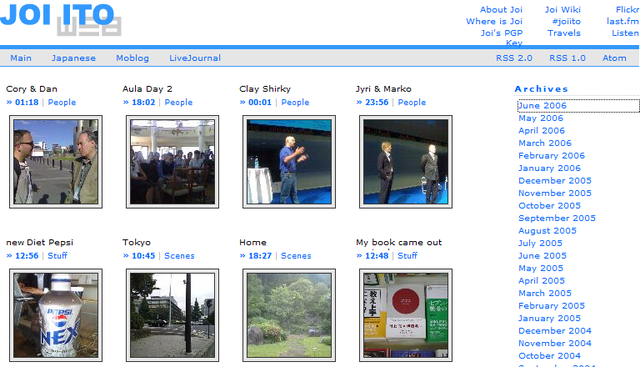The height and width of the screenshot is (367, 640).
Task: Subscribe via the RSS 2.0 link
Action: pyautogui.click(x=514, y=58)
